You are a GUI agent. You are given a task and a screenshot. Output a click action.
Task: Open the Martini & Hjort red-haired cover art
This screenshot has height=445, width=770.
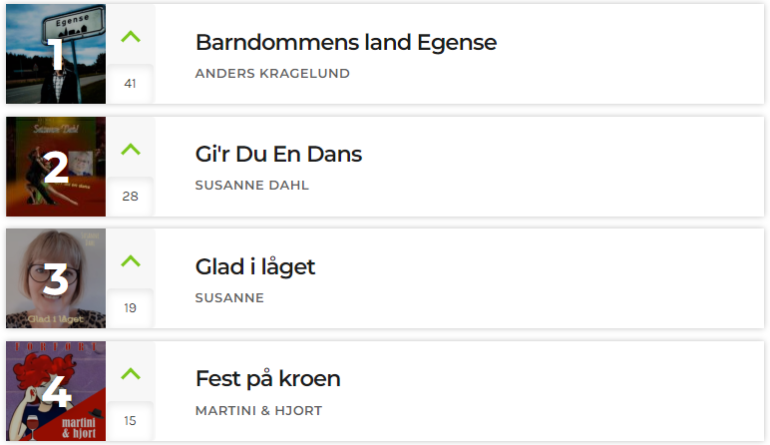56,391
